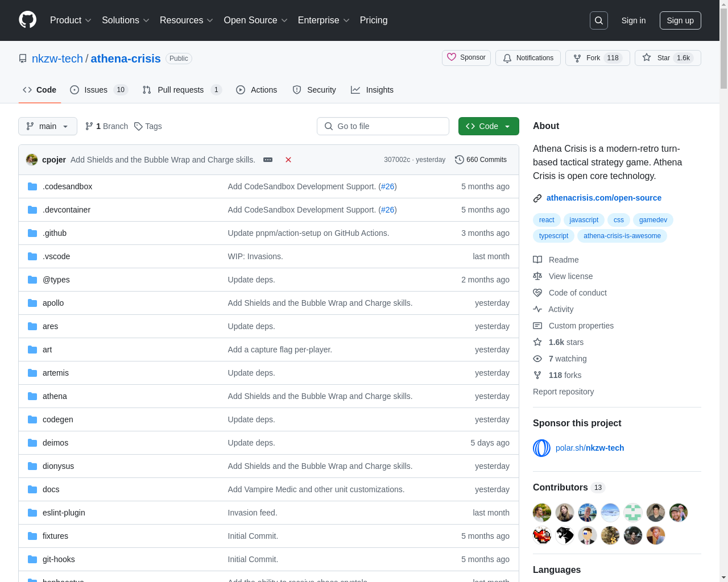Screen dimensions: 728x582
Task: Switch to the Insights tab
Action: (372, 90)
